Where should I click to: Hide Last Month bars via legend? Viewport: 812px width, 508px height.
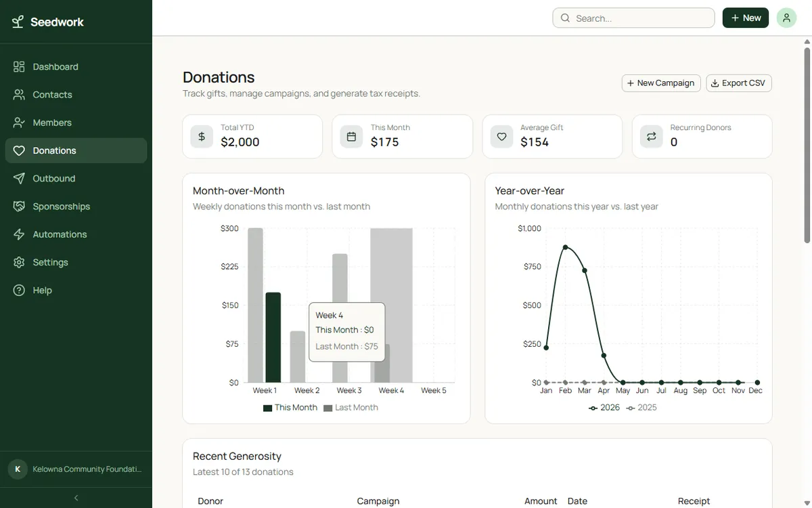coord(351,407)
